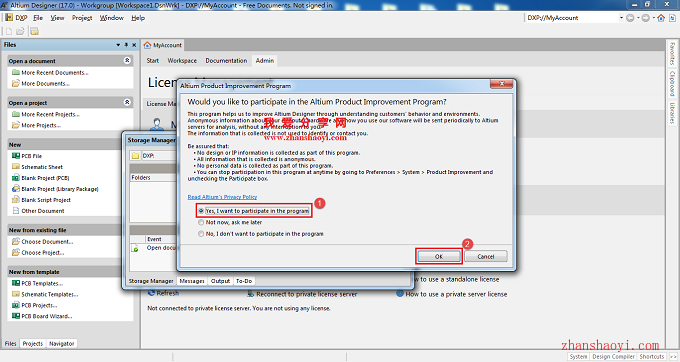This screenshot has width=680, height=362.
Task: Open the Start page tab
Action: pos(153,61)
